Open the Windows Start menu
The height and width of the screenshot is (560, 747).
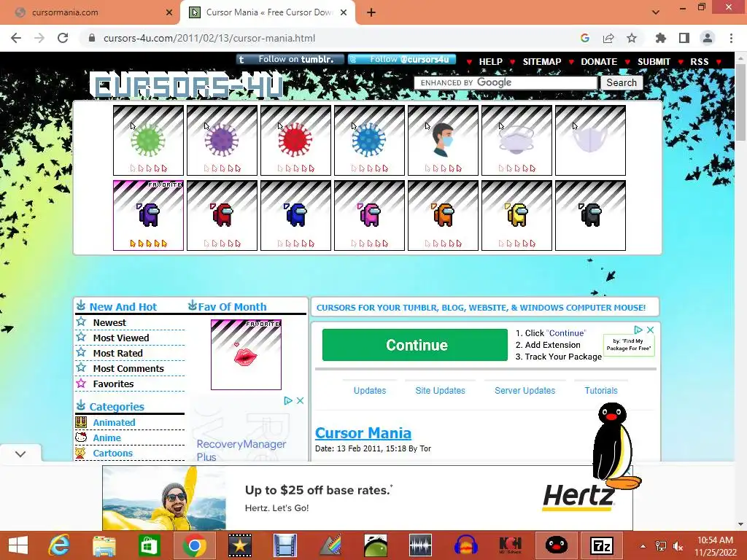(x=18, y=545)
